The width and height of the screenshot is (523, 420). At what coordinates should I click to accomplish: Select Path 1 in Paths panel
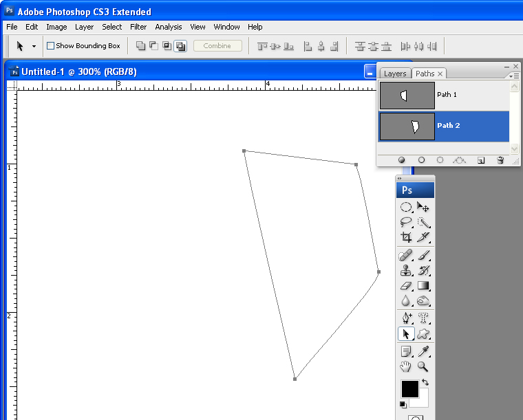pos(444,96)
